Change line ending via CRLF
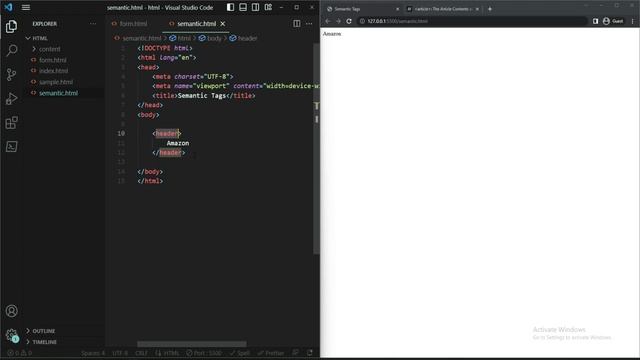Viewport: 640px width, 360px height. (x=141, y=353)
